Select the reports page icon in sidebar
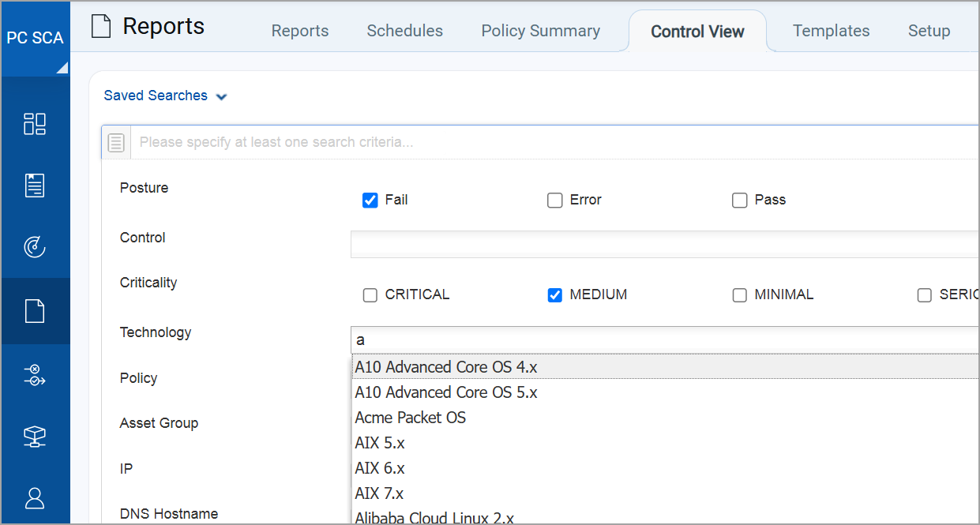Viewport: 980px width, 525px height. click(35, 311)
